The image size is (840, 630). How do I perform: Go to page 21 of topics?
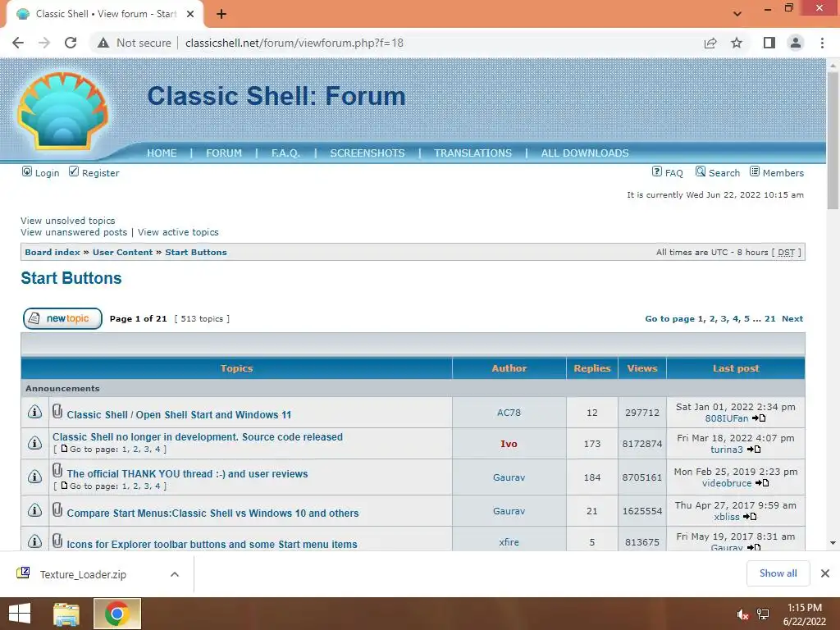click(x=769, y=319)
